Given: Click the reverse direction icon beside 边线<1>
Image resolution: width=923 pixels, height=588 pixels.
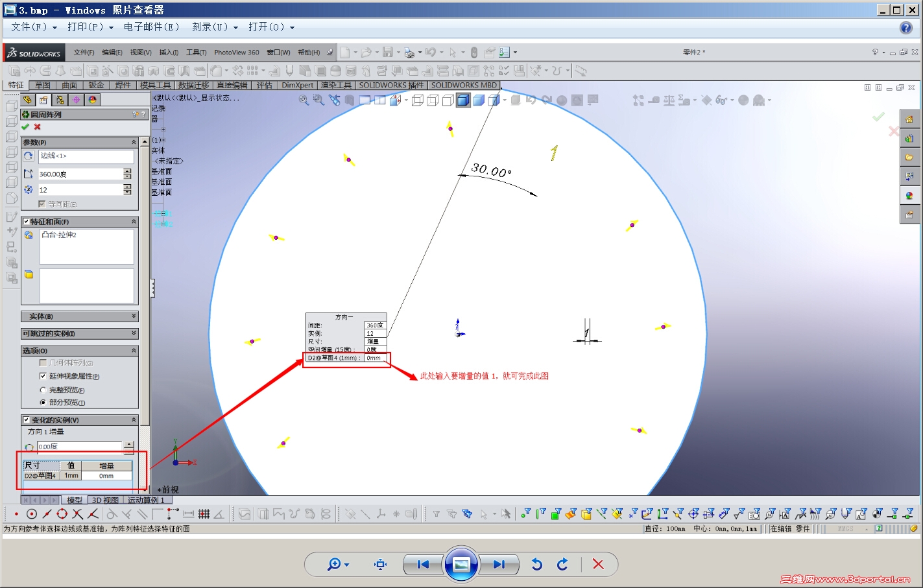Looking at the screenshot, I should tap(29, 156).
